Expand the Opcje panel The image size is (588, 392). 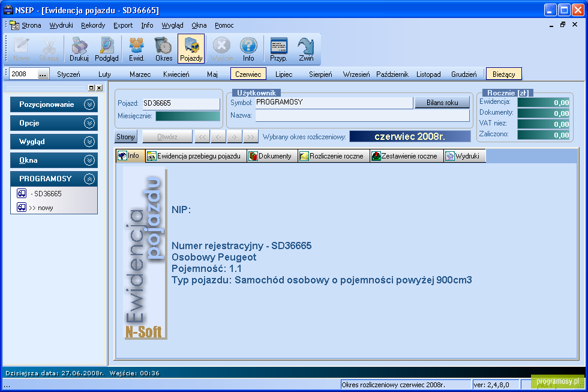[x=53, y=123]
